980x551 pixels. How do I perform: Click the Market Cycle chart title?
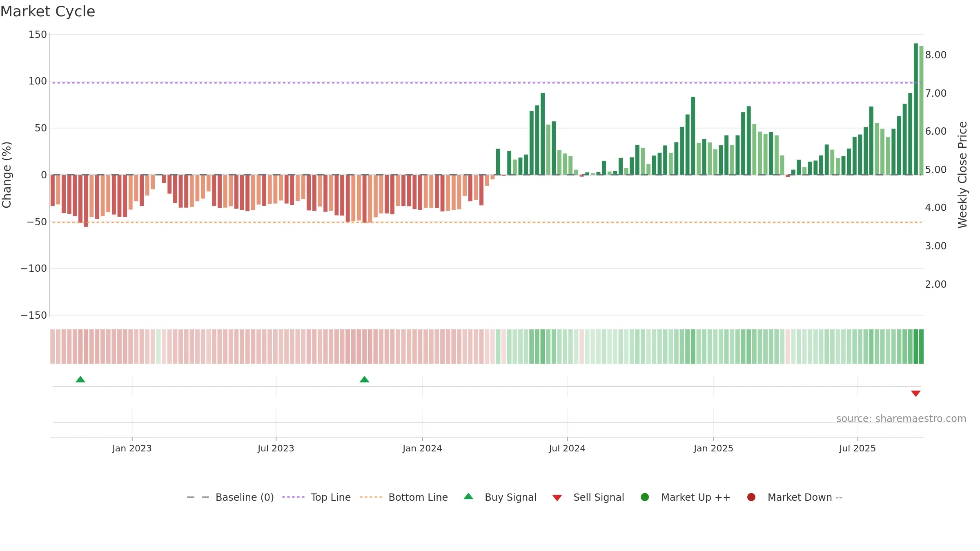(48, 11)
